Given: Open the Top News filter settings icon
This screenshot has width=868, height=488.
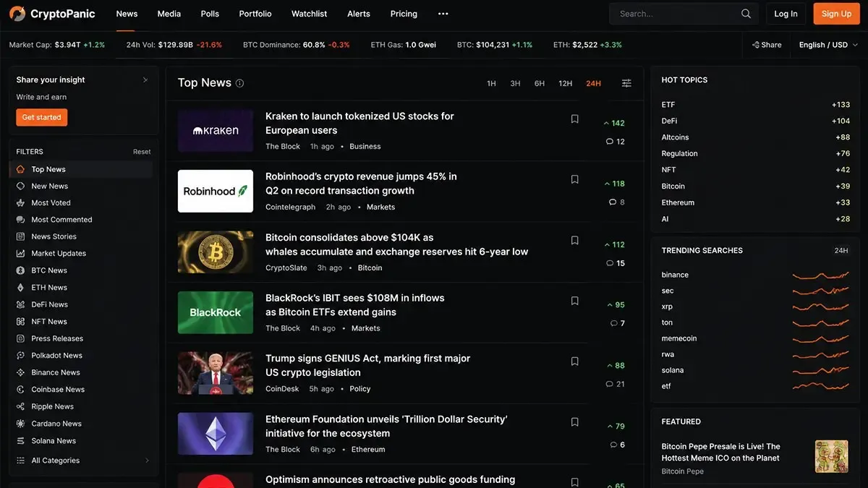Looking at the screenshot, I should point(626,83).
